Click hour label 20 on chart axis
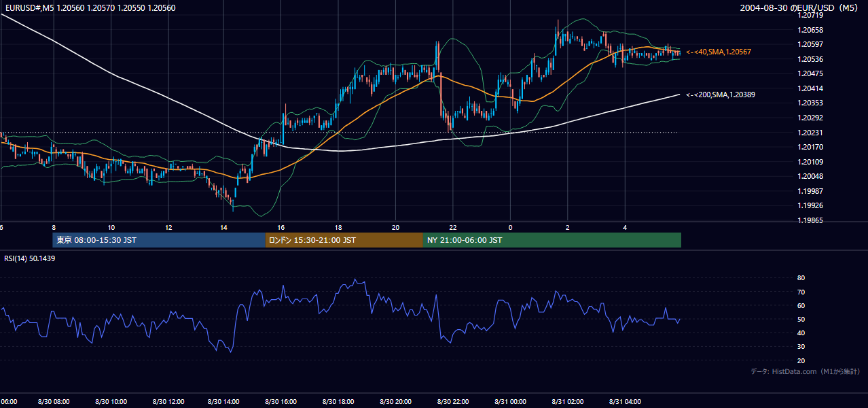The height and width of the screenshot is (408, 868). click(x=395, y=227)
